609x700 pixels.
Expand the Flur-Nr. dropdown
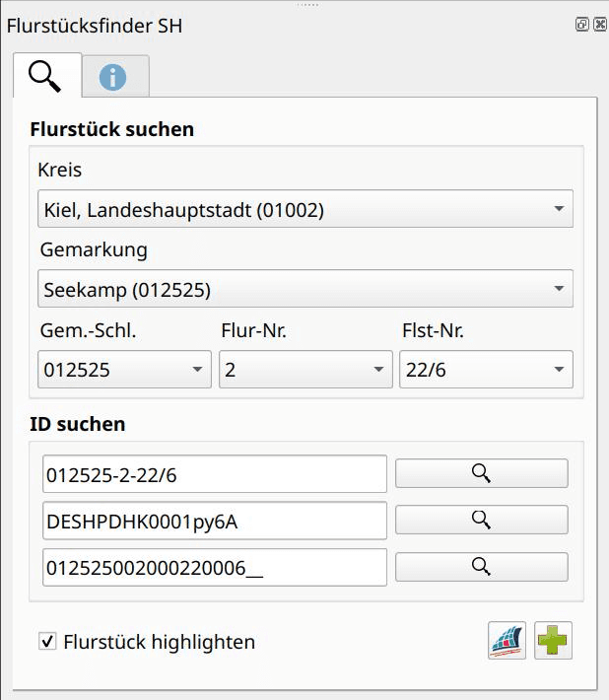(x=305, y=370)
